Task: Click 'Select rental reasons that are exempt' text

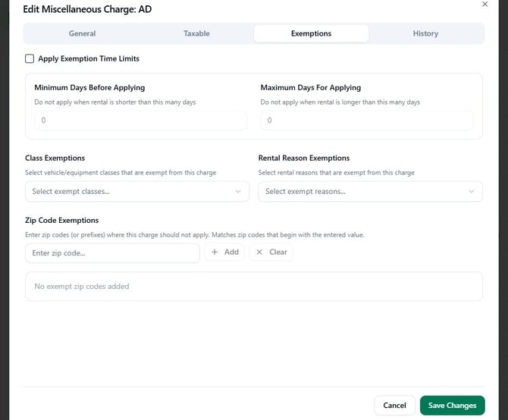Action: tap(337, 173)
